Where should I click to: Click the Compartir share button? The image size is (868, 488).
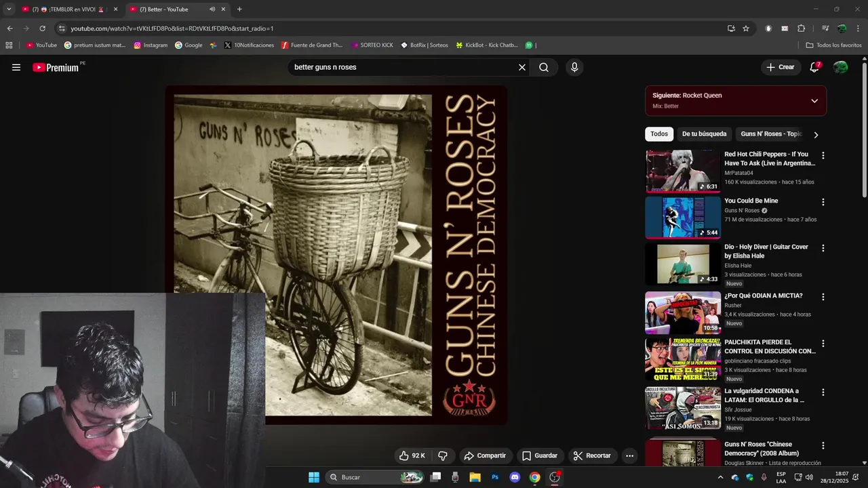pos(485,455)
